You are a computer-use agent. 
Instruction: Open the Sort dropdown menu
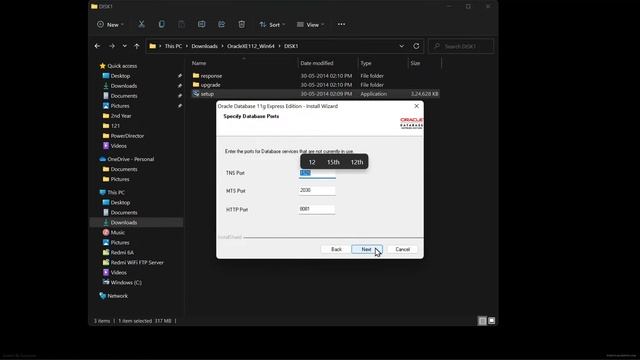(x=272, y=24)
